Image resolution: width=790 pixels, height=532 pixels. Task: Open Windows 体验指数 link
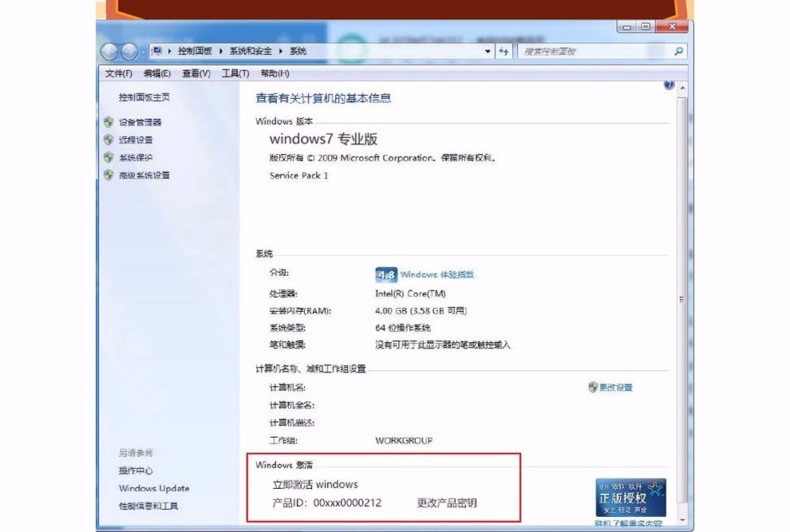[x=437, y=274]
